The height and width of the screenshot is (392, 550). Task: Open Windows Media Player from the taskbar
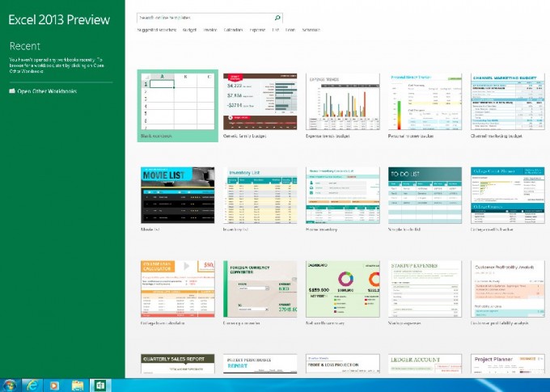click(54, 386)
